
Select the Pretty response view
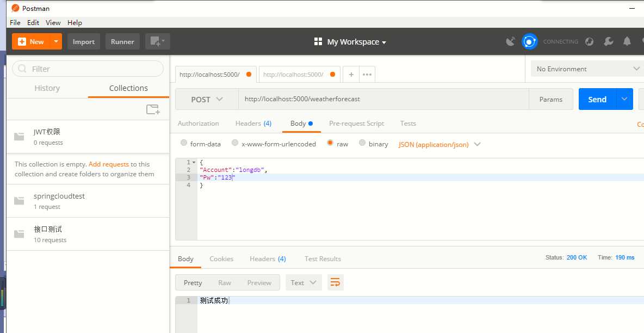(x=193, y=282)
